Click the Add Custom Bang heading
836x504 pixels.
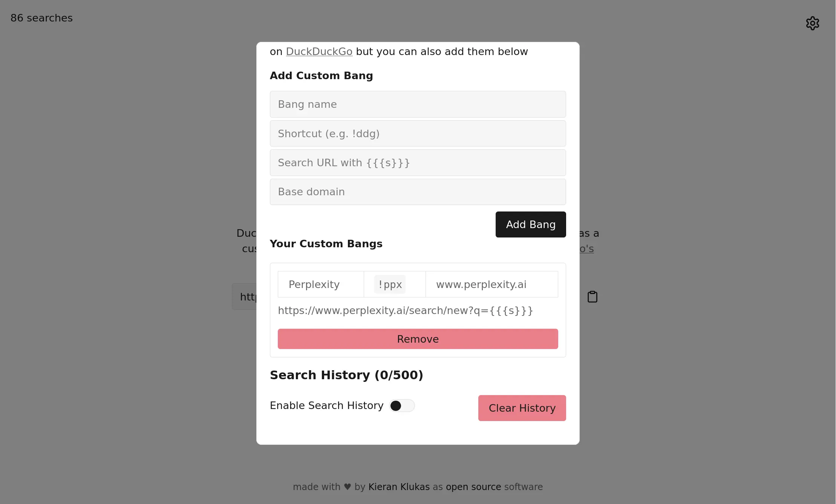click(x=321, y=75)
